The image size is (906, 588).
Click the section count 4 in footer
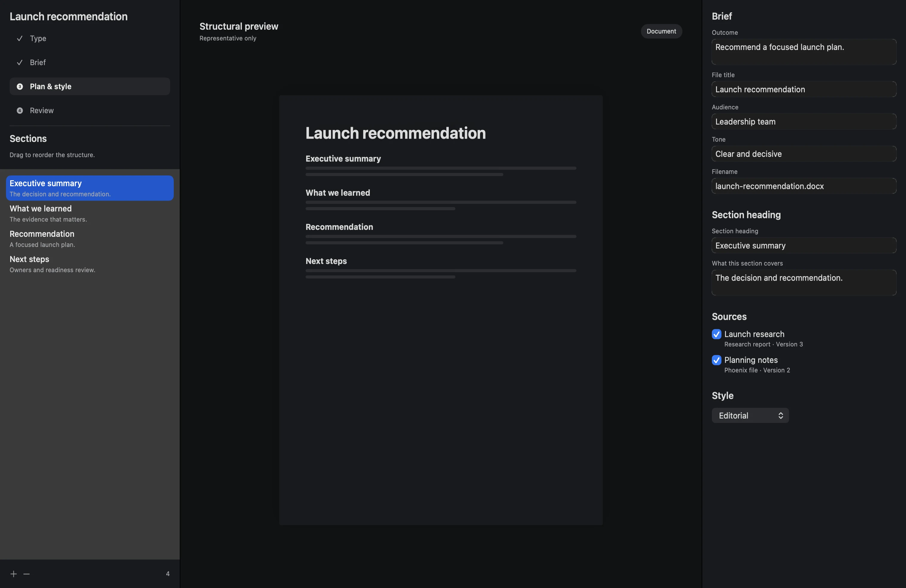[x=167, y=574]
